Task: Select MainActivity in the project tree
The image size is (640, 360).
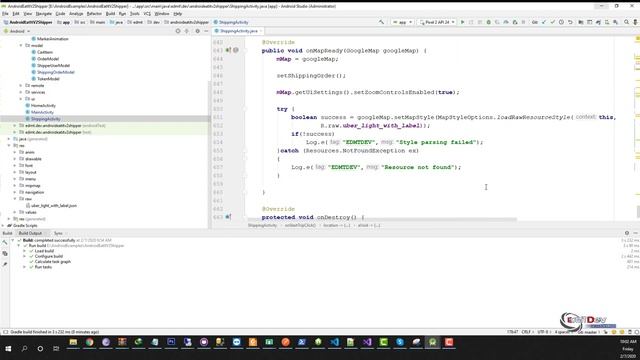Action: (42, 112)
